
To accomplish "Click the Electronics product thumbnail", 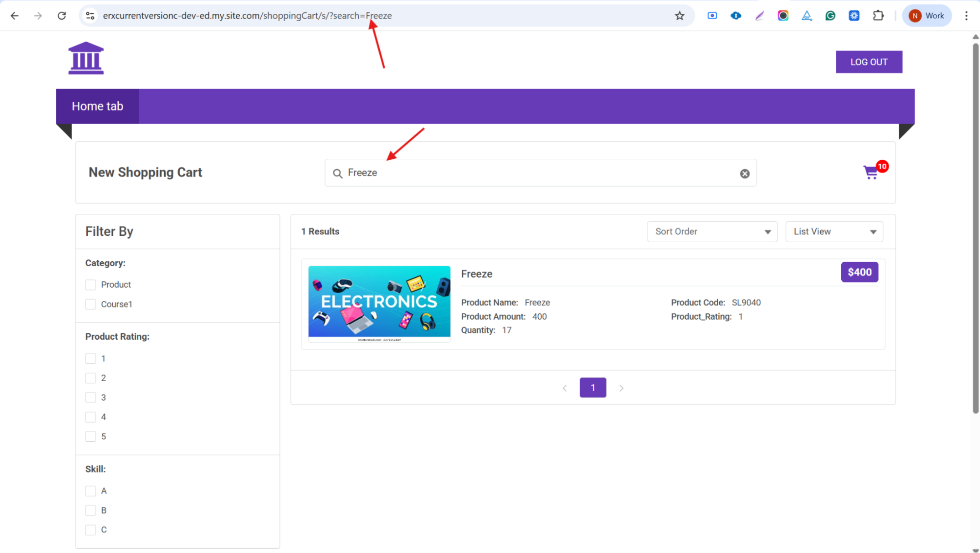I will [379, 303].
